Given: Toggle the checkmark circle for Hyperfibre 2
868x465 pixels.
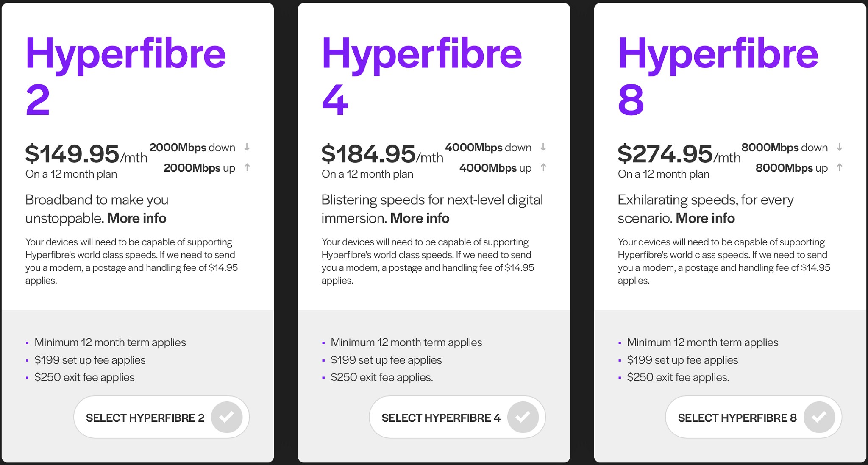Looking at the screenshot, I should (x=227, y=417).
